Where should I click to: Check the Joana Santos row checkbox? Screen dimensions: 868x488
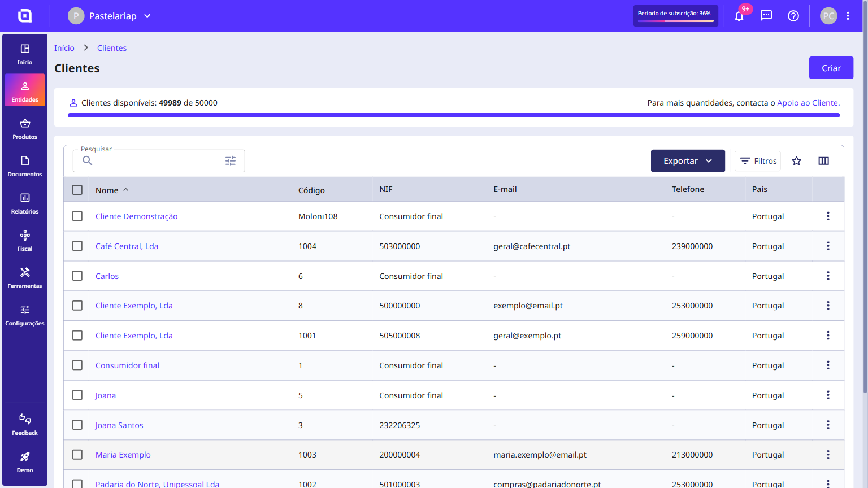click(77, 425)
